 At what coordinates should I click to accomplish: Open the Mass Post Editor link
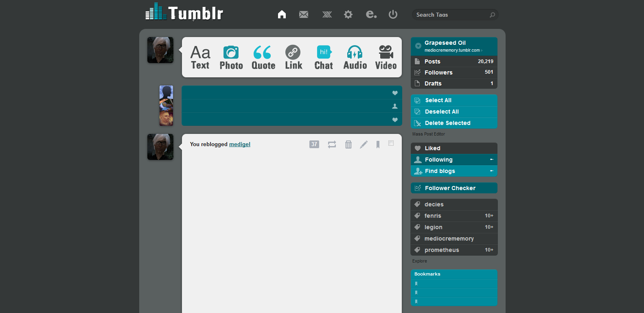[x=429, y=134]
